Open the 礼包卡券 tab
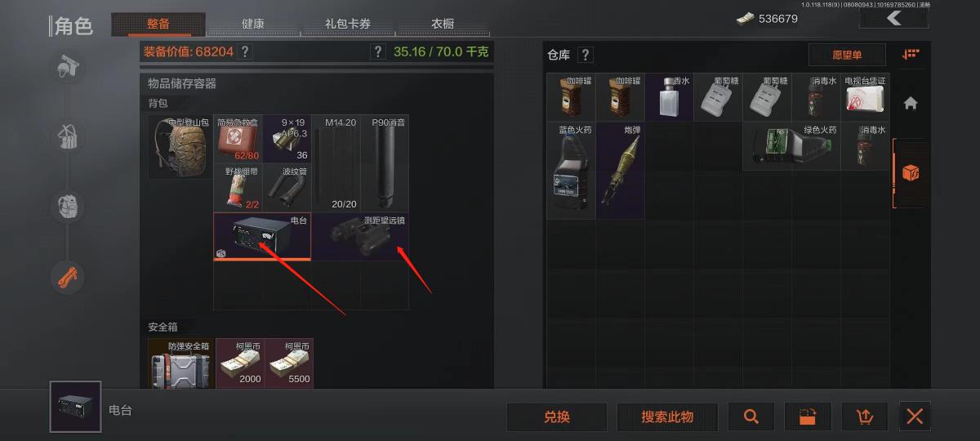 (x=348, y=24)
